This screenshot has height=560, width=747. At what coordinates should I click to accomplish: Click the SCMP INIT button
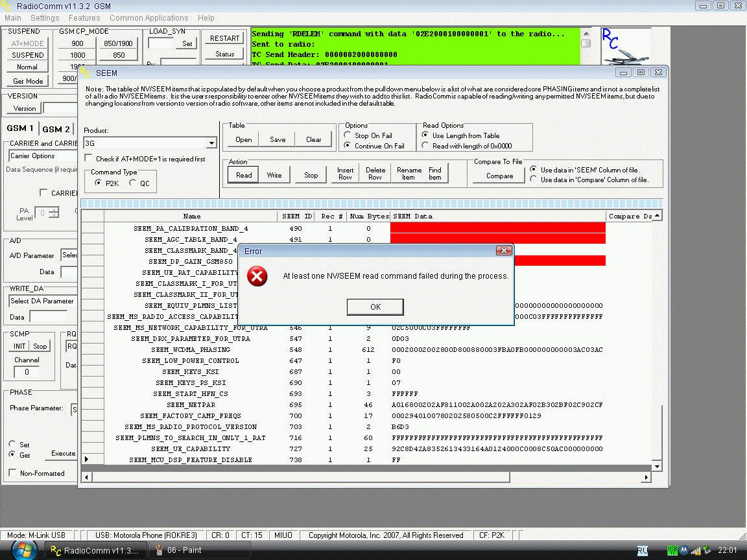pyautogui.click(x=19, y=346)
